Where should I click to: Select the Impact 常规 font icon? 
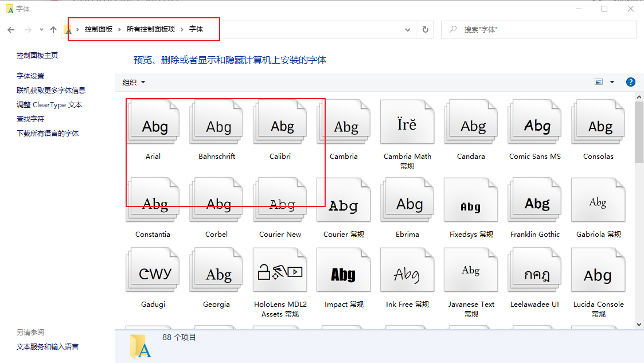click(x=344, y=270)
